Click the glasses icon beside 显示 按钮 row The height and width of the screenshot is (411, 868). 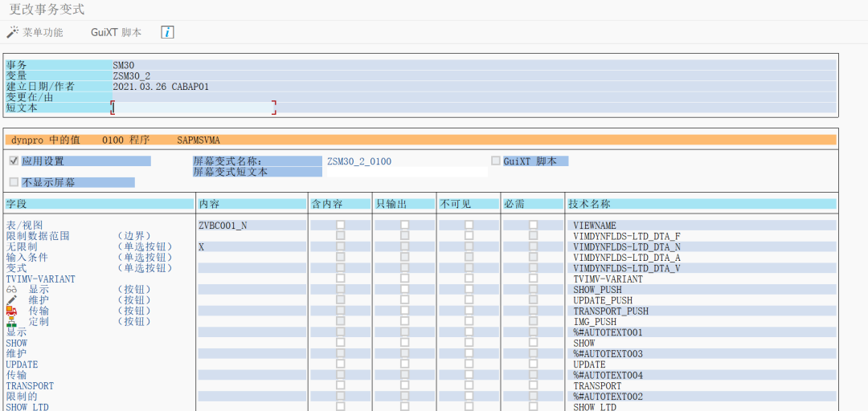(x=12, y=289)
